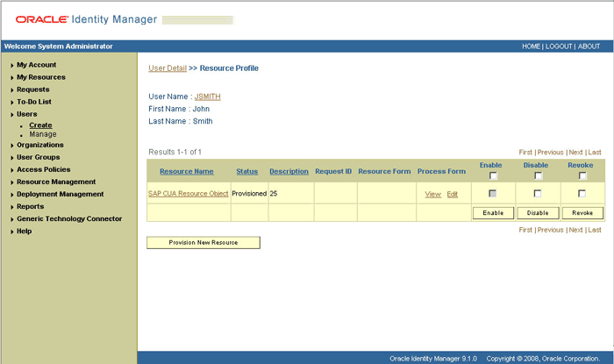This screenshot has height=364, width=614.
Task: Expand the Organizations arrow in sidebar
Action: coord(12,146)
